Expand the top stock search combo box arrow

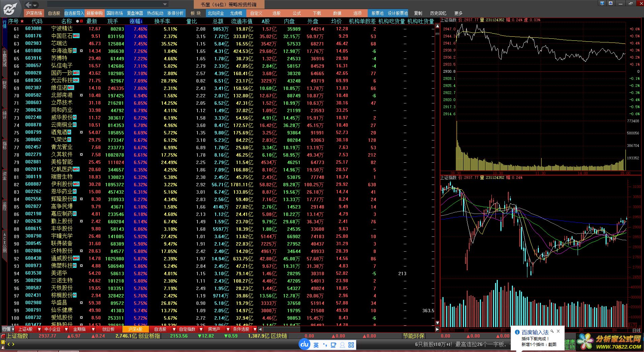tap(165, 4)
